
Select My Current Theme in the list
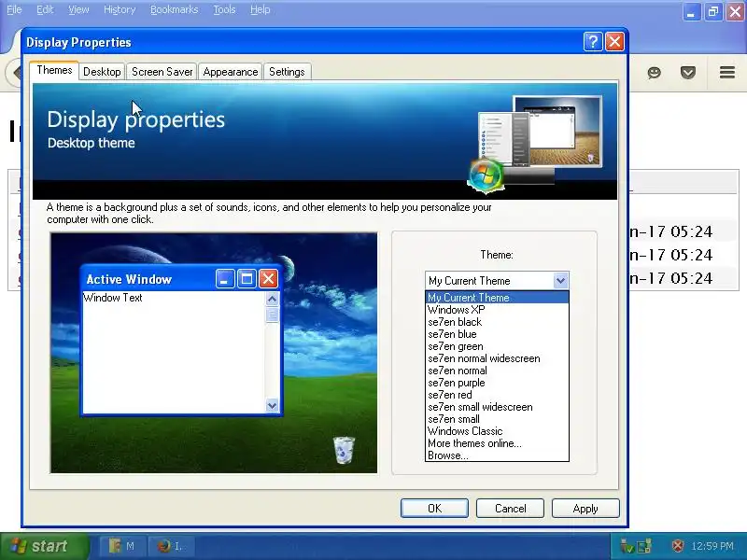[x=497, y=298]
